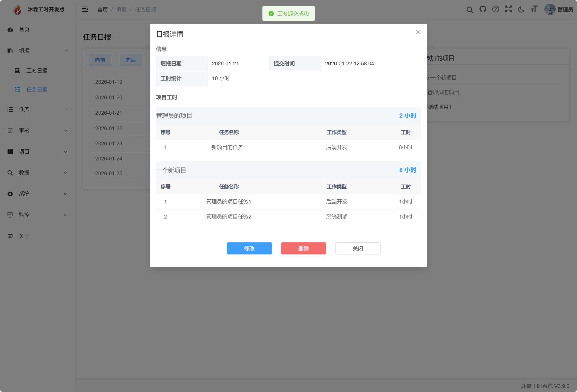
Task: Click the blue 8 小时 total for 一个新项目
Action: (408, 170)
